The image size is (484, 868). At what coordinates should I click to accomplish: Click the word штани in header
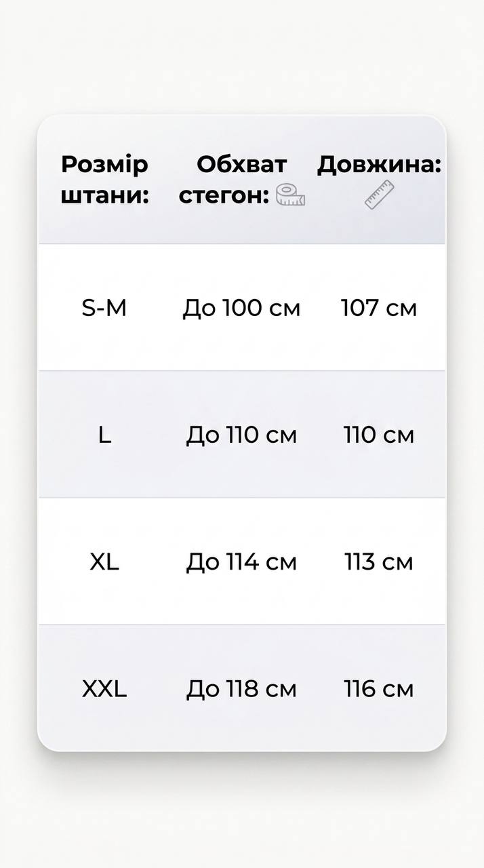(105, 196)
